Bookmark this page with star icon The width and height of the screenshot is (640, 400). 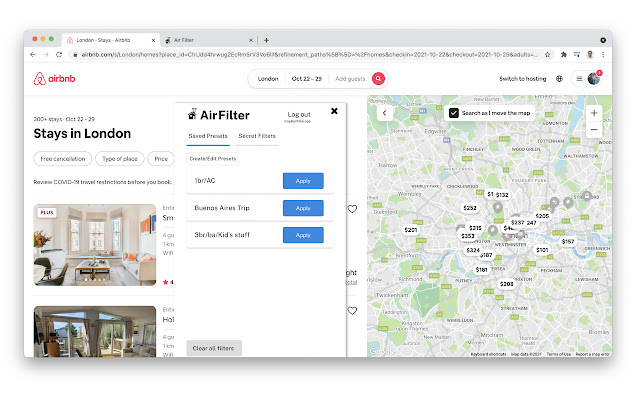coord(547,54)
